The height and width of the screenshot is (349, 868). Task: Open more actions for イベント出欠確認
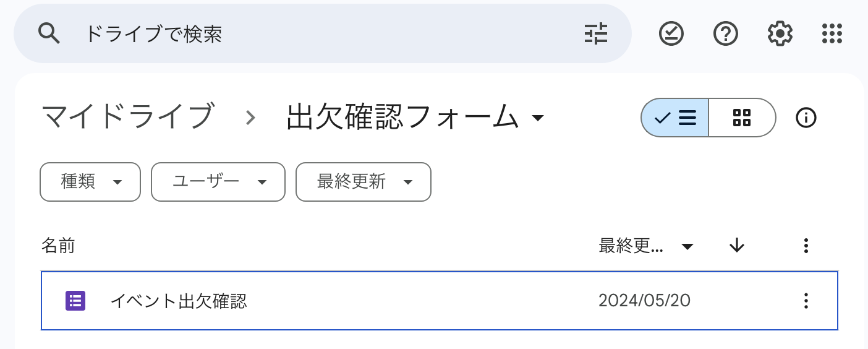806,301
